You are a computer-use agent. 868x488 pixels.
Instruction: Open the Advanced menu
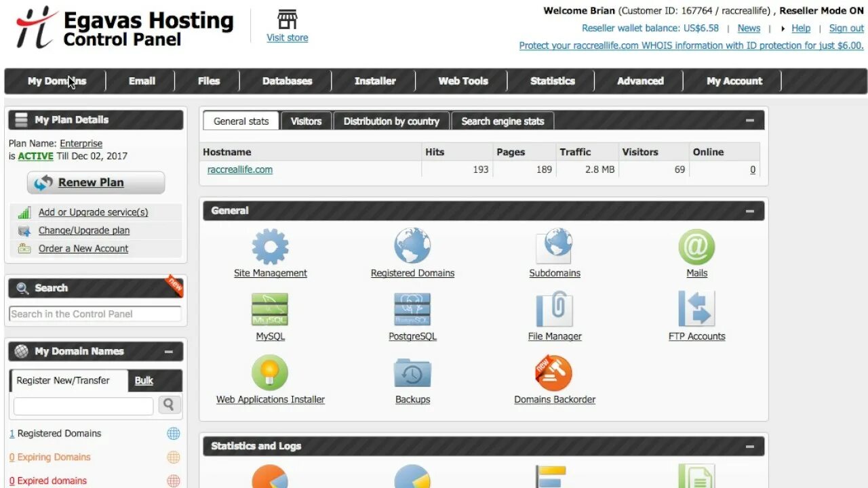640,81
